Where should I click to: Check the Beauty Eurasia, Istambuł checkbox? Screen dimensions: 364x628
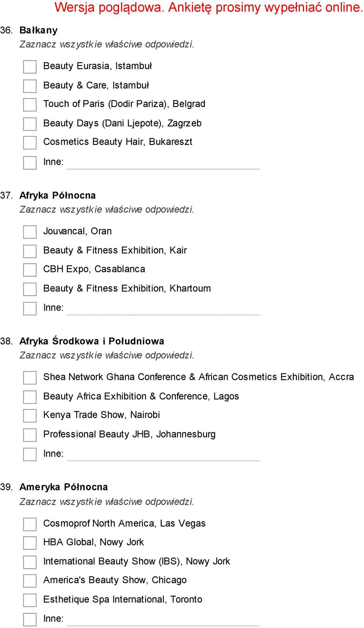tap(30, 67)
